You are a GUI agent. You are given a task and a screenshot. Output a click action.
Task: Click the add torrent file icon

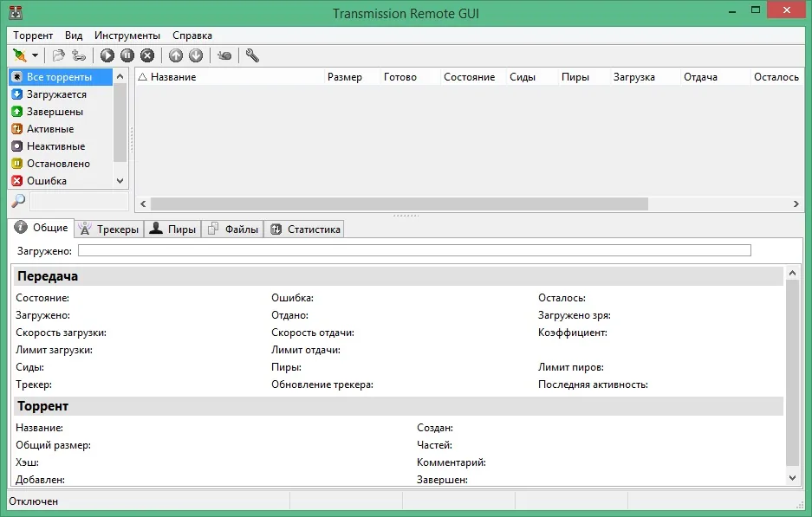(x=59, y=55)
